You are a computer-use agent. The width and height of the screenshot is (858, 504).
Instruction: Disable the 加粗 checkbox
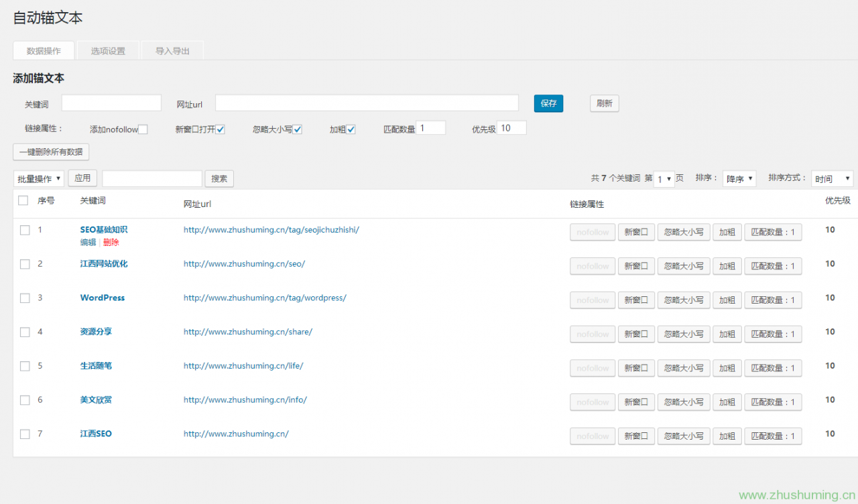351,129
